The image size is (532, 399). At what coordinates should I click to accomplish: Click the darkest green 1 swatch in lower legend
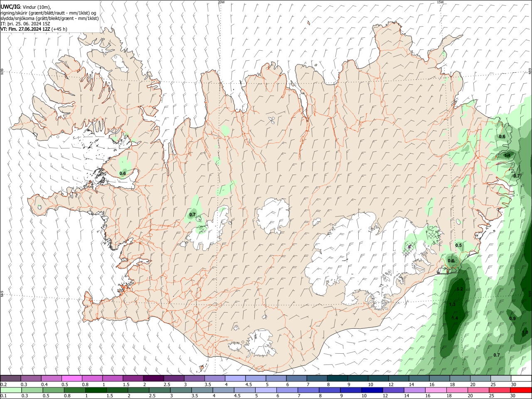coord(96,390)
